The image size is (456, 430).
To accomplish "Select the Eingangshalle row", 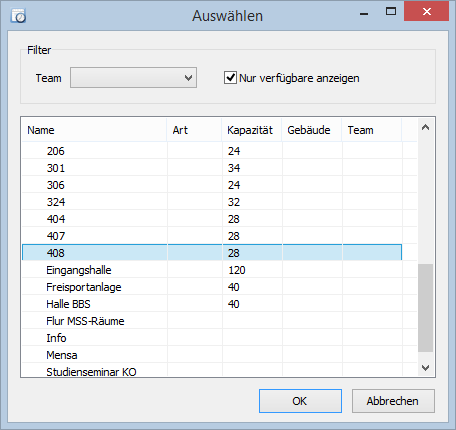I will (x=212, y=270).
